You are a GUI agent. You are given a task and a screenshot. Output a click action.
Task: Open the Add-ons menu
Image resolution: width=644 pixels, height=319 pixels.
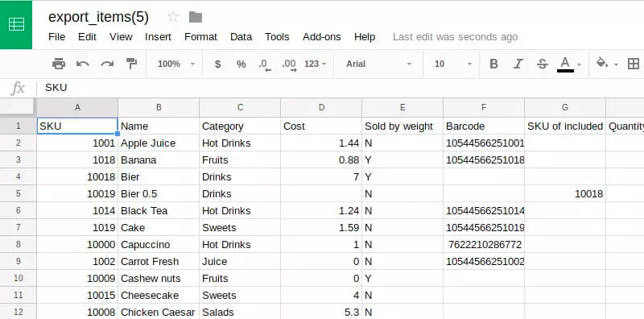coord(321,37)
